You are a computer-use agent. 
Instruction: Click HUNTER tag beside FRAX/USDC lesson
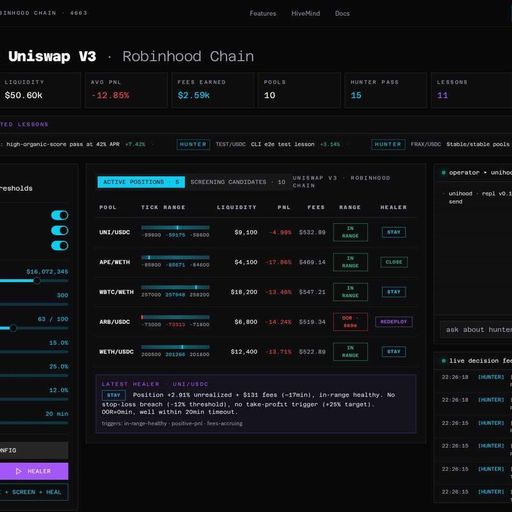tap(388, 144)
